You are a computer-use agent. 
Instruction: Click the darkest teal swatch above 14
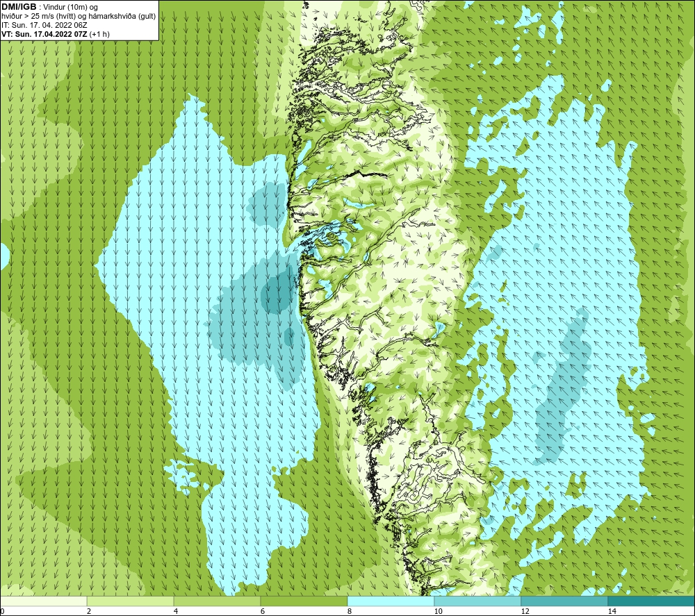[652, 601]
